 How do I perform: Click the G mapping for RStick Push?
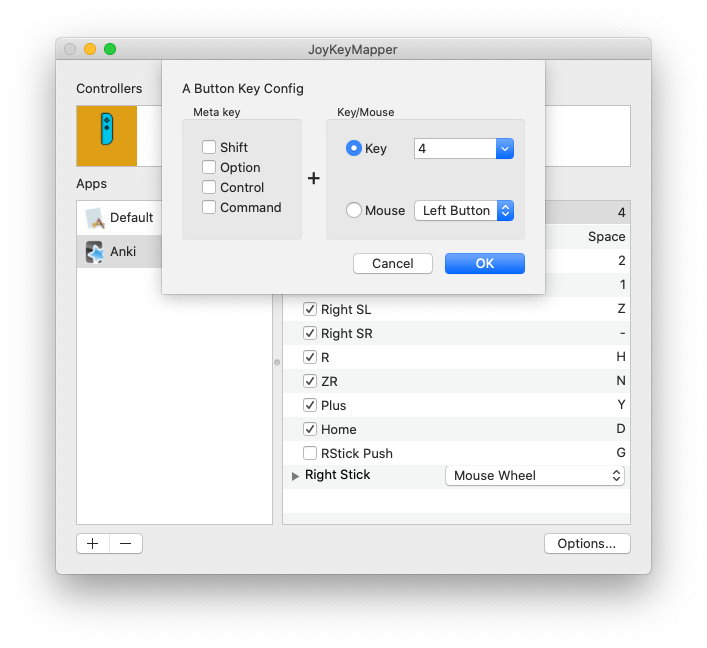click(x=621, y=452)
